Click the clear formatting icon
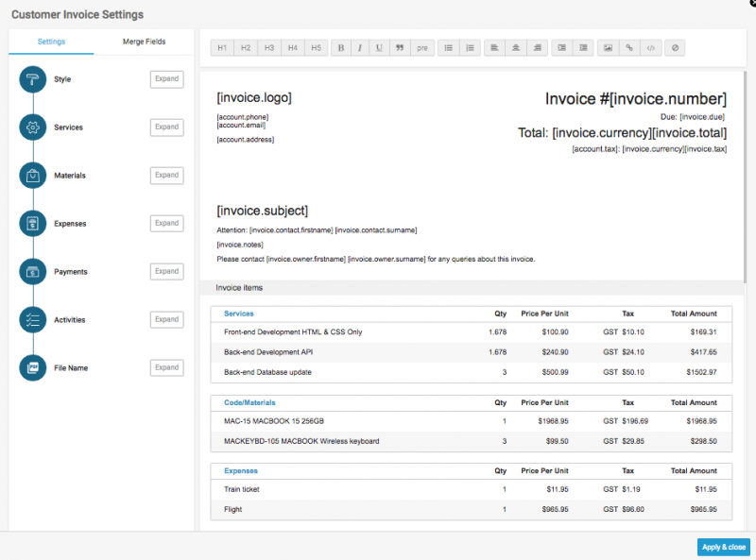 click(676, 47)
